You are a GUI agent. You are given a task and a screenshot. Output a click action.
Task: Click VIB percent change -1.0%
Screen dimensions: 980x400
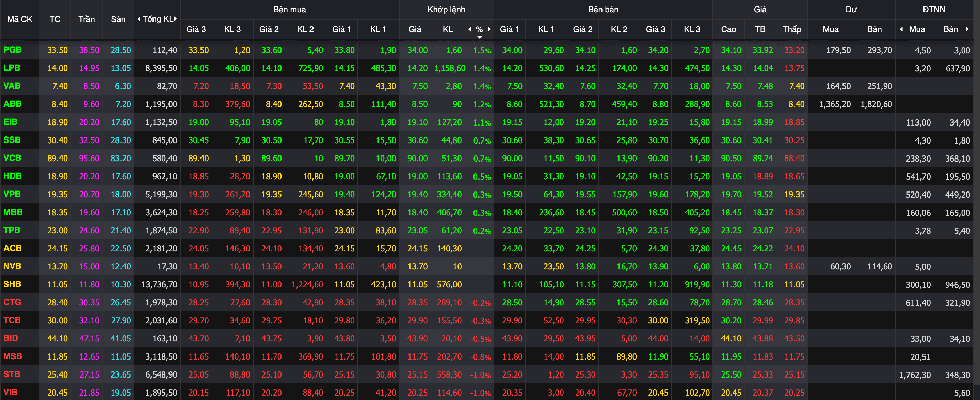480,393
